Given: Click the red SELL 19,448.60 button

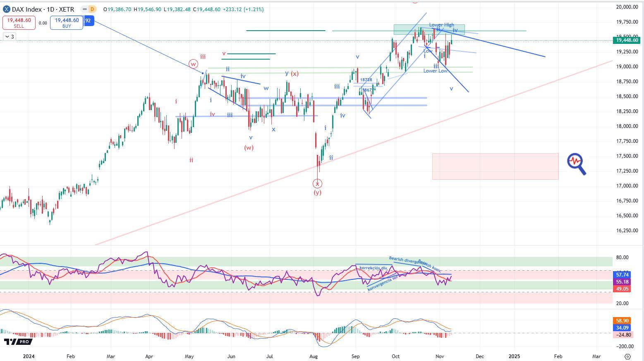Looking at the screenshot, I should (x=19, y=23).
